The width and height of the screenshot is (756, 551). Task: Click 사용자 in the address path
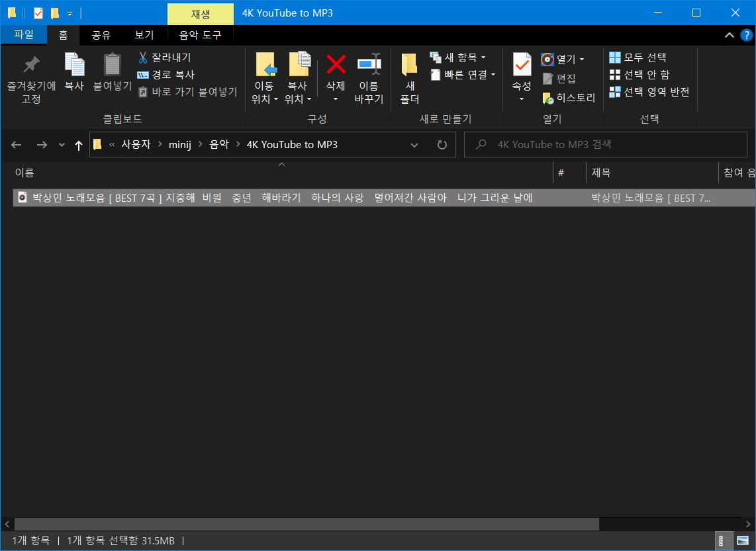[136, 144]
